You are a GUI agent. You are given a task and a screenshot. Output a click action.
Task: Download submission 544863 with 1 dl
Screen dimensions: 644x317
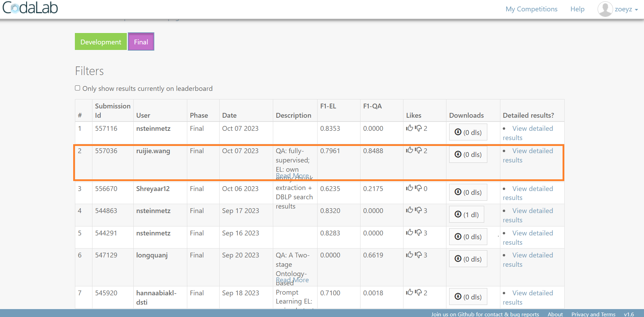click(x=467, y=214)
